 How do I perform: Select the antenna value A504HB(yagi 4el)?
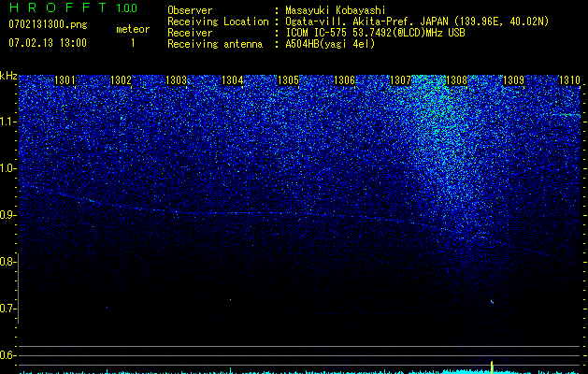coord(330,44)
